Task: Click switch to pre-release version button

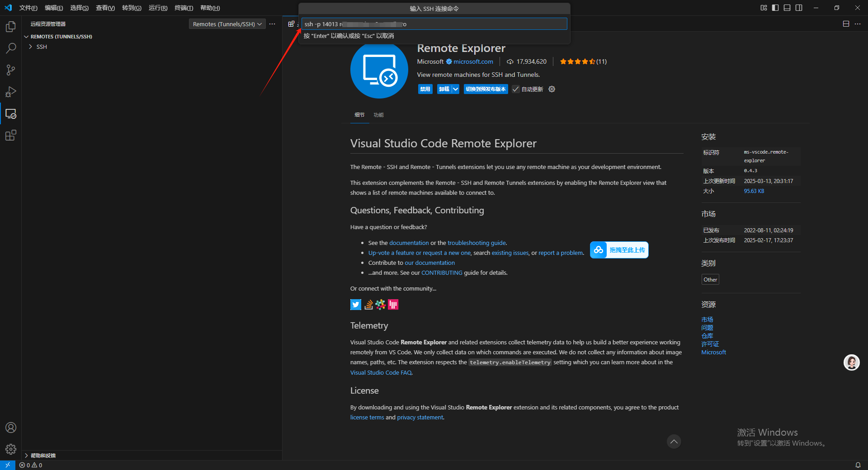Action: coord(486,89)
